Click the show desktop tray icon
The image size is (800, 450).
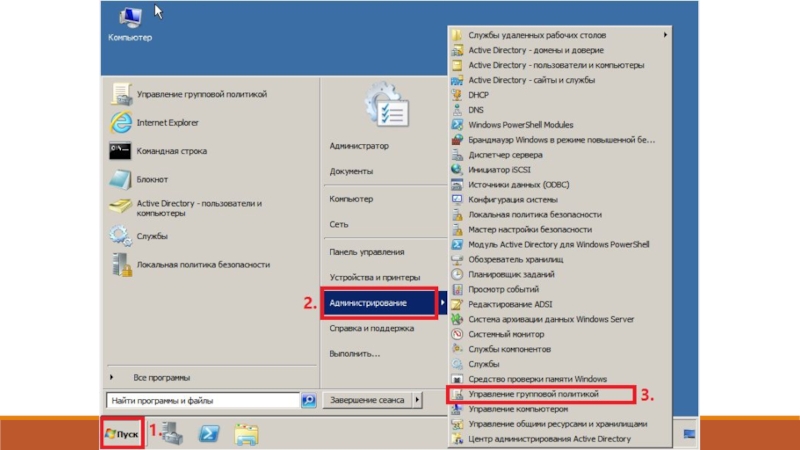(689, 434)
